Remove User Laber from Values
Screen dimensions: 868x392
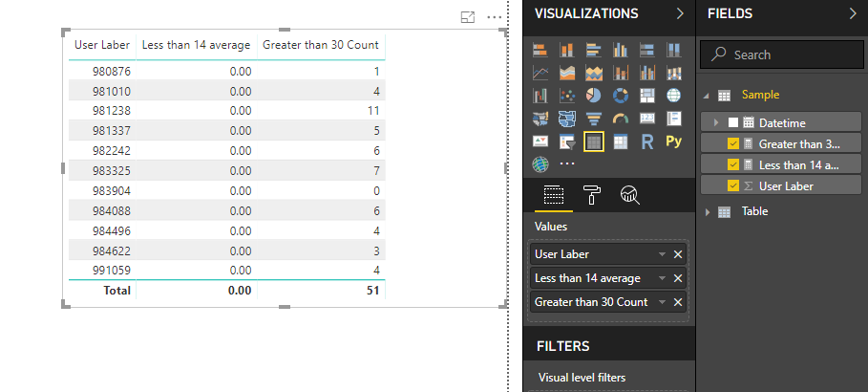[x=678, y=254]
